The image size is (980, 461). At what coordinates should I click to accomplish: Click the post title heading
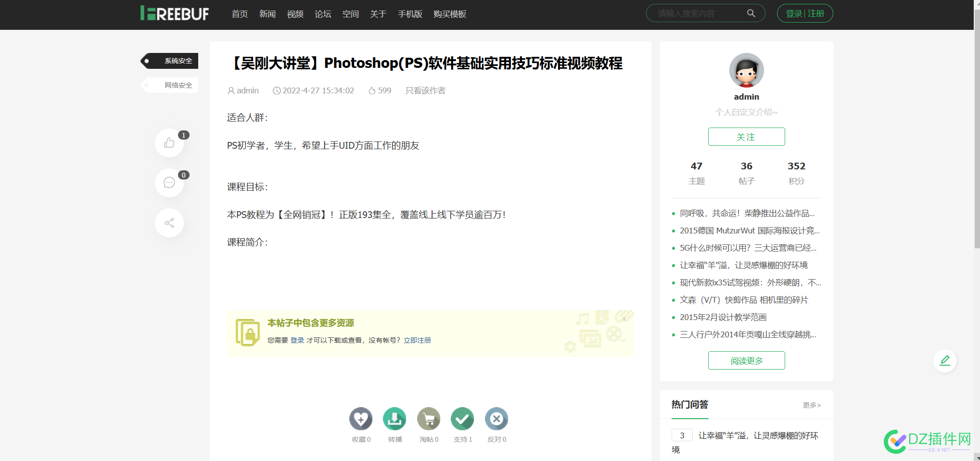click(x=426, y=63)
